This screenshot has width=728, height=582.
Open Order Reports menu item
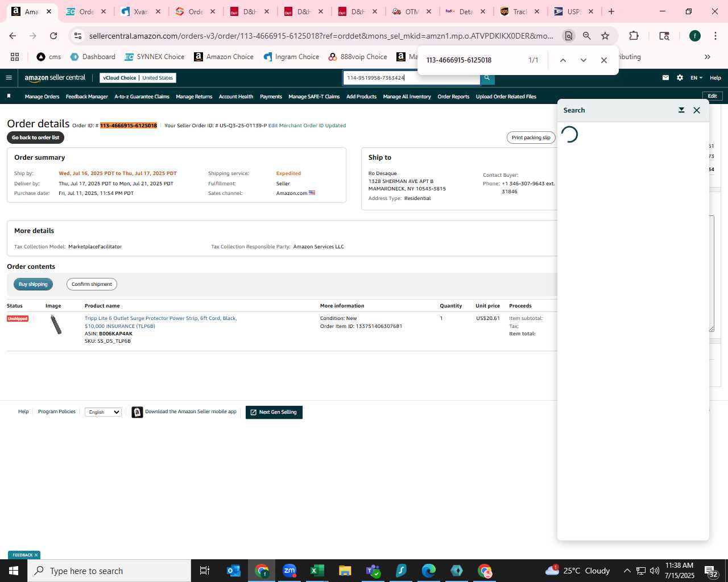[x=453, y=97]
